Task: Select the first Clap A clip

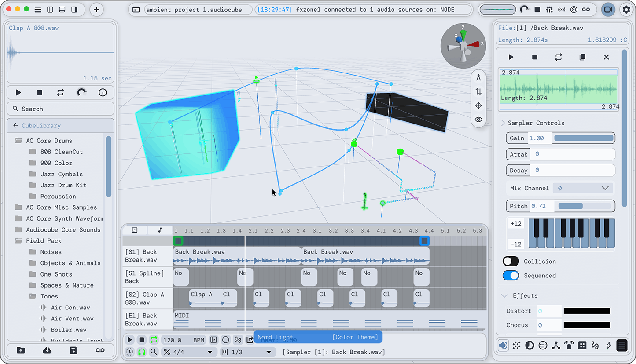Action: coord(205,298)
